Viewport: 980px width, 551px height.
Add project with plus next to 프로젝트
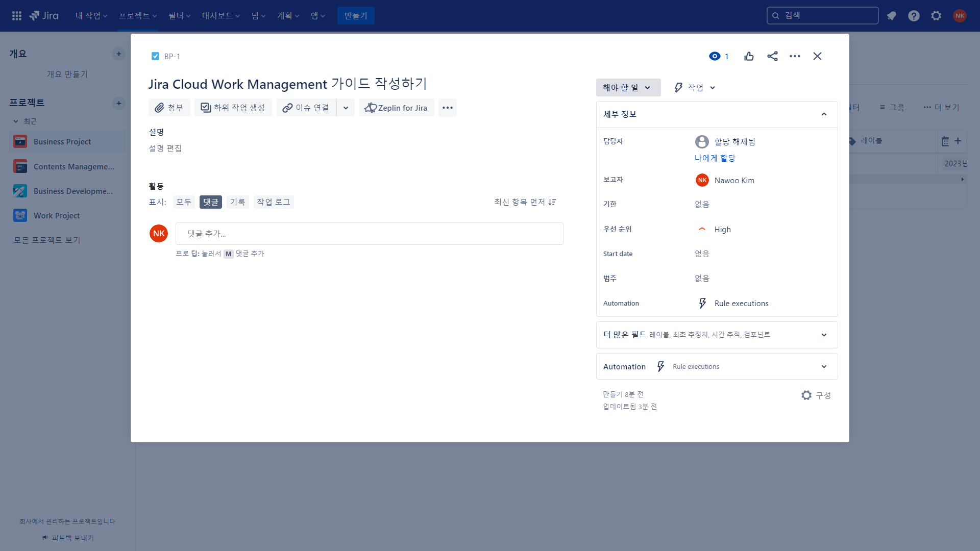pos(119,103)
